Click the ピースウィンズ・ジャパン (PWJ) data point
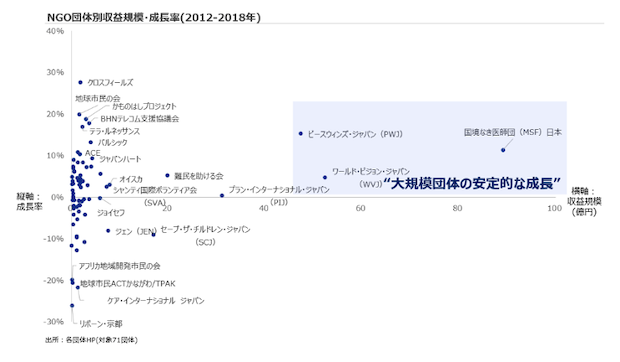This screenshot has height=362, width=620. tap(301, 134)
